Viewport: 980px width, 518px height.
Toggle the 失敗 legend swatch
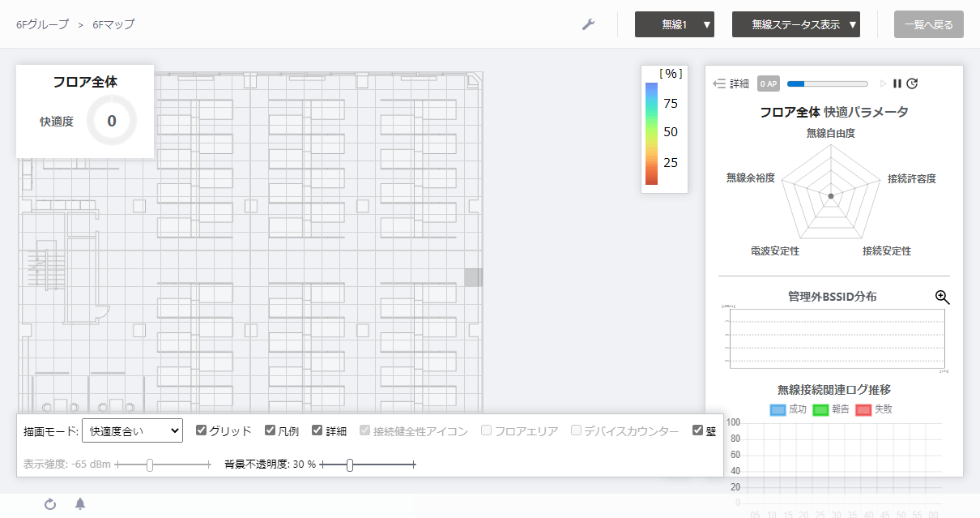[x=864, y=409]
